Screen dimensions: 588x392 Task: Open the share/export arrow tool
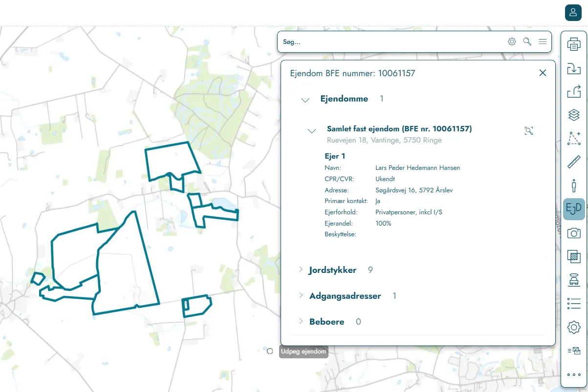[574, 92]
